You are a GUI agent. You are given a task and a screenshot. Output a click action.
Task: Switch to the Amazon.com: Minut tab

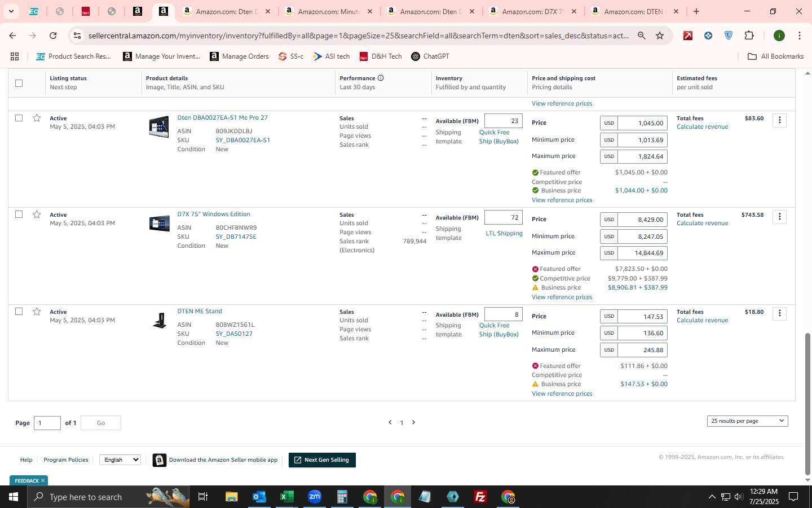click(329, 11)
